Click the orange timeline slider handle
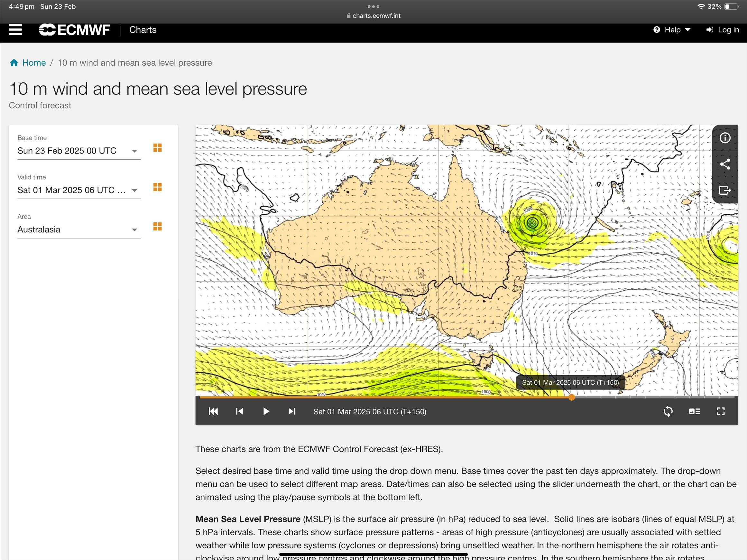The image size is (747, 560). [571, 397]
